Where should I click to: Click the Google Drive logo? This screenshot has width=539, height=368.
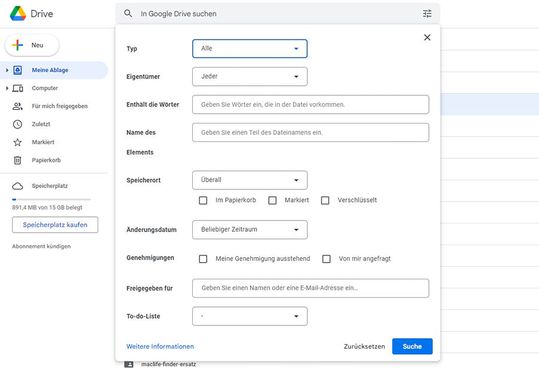point(18,14)
